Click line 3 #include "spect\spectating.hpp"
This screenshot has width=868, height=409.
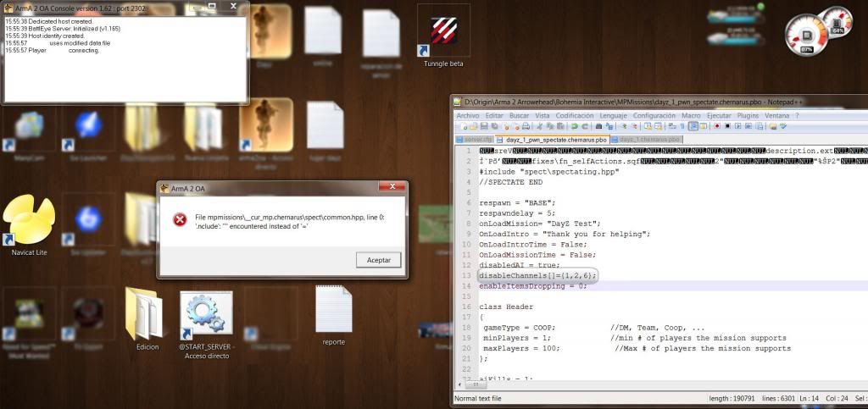(x=549, y=171)
